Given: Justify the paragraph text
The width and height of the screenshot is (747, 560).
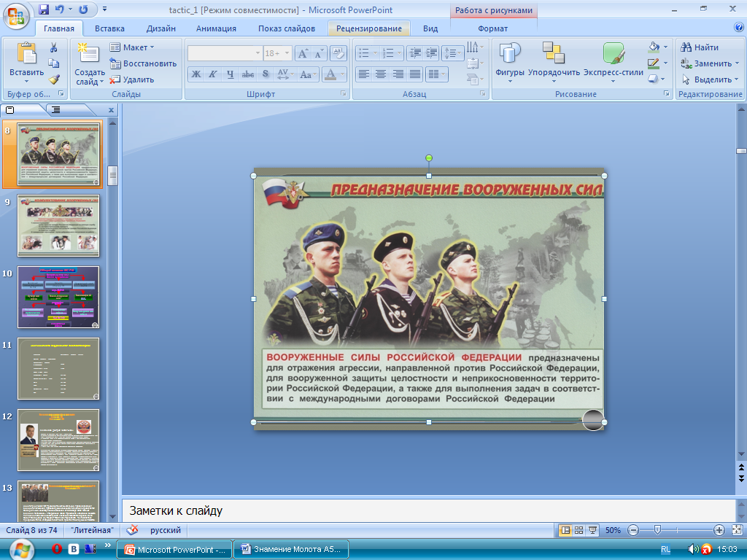Looking at the screenshot, I should coord(415,74).
